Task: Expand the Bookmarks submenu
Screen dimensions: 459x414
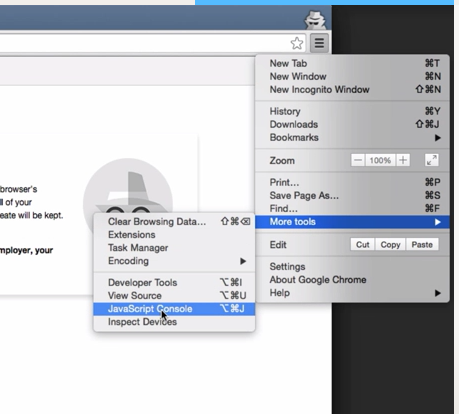Action: click(x=352, y=137)
